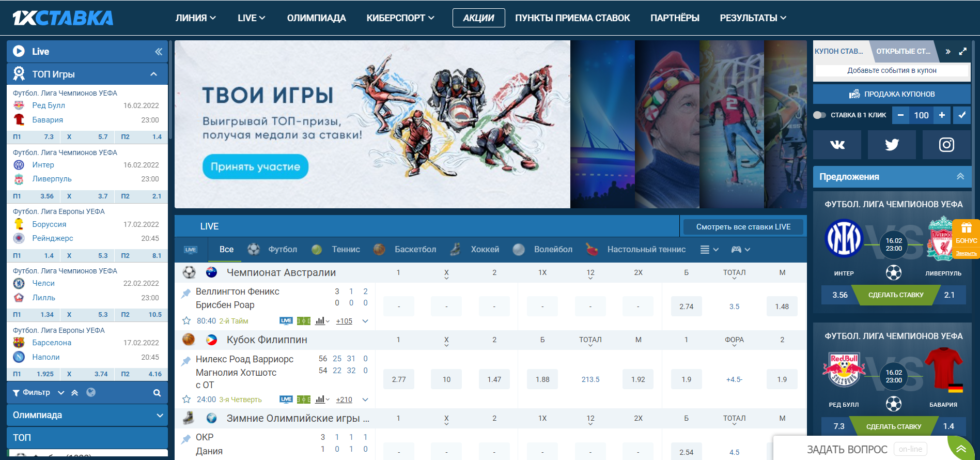Add Nlex Road Warriors match to favorites star

coord(186,400)
